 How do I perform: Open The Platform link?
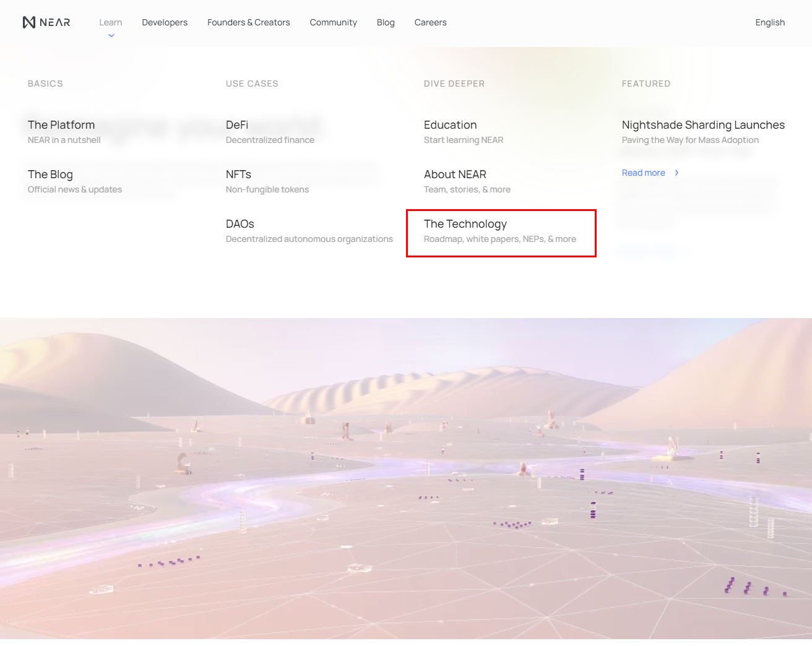click(61, 125)
